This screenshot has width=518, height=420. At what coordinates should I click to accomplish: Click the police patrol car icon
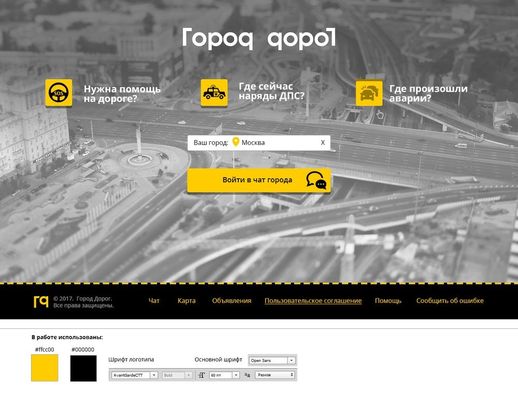pyautogui.click(x=214, y=93)
